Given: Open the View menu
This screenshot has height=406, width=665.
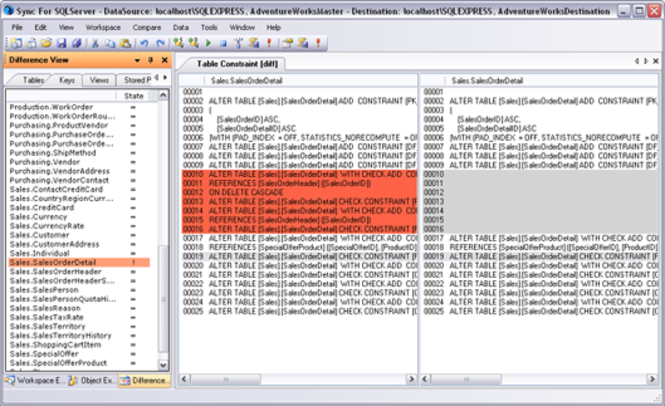Looking at the screenshot, I should (x=66, y=28).
